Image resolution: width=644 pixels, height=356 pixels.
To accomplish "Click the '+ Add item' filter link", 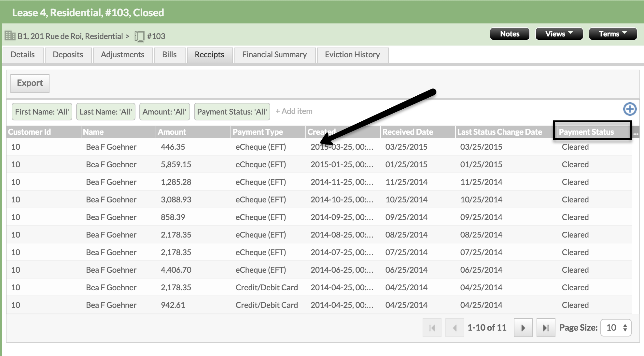I will [x=294, y=111].
